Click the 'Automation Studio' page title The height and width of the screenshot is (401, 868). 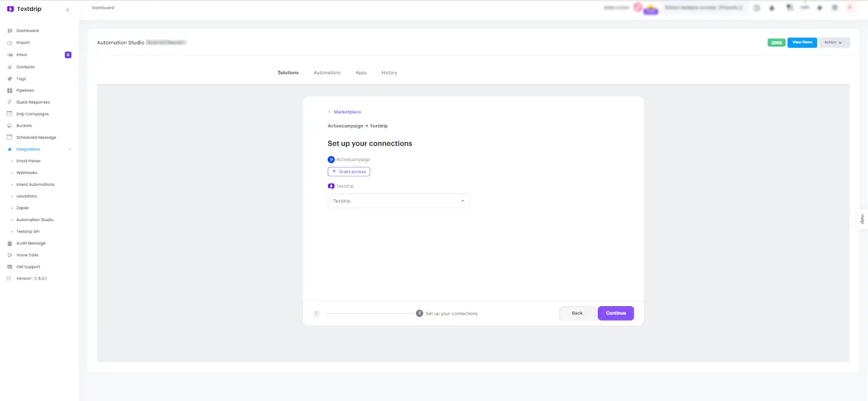click(120, 43)
